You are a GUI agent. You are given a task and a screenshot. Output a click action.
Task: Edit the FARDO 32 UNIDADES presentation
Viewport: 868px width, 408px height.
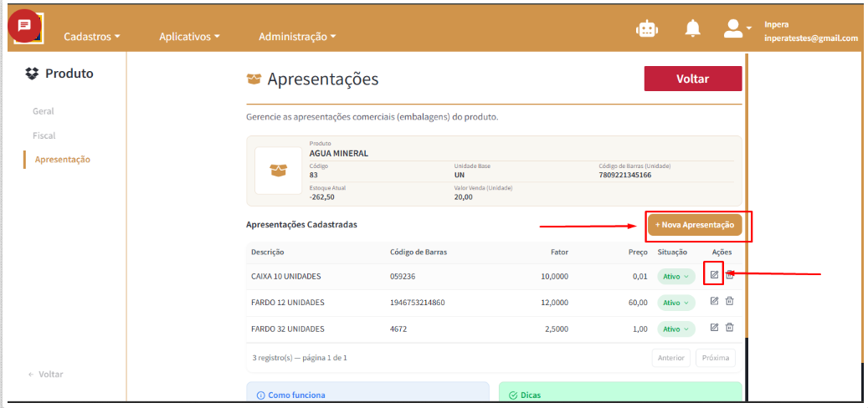(x=714, y=327)
